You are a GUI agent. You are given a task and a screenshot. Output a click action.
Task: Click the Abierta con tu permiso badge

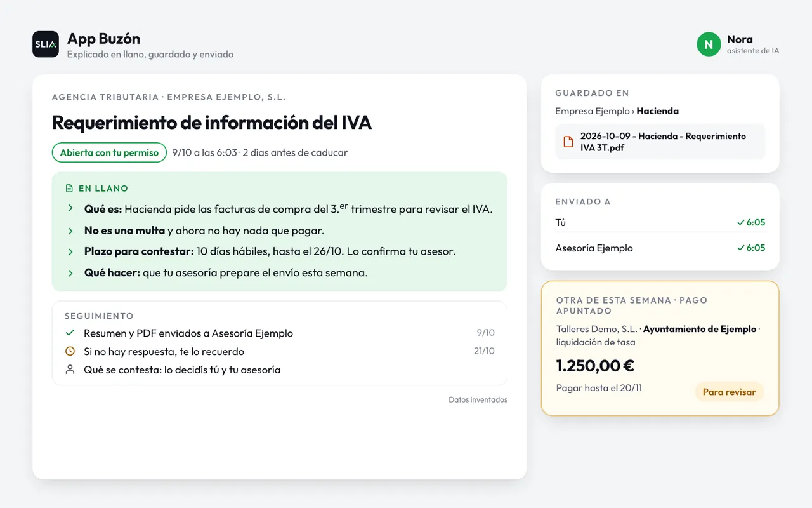coord(109,152)
